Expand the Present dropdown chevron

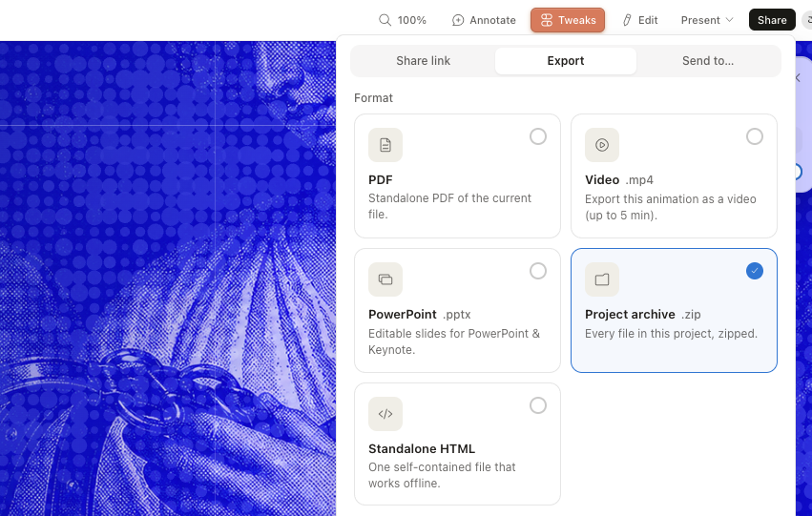(x=729, y=20)
